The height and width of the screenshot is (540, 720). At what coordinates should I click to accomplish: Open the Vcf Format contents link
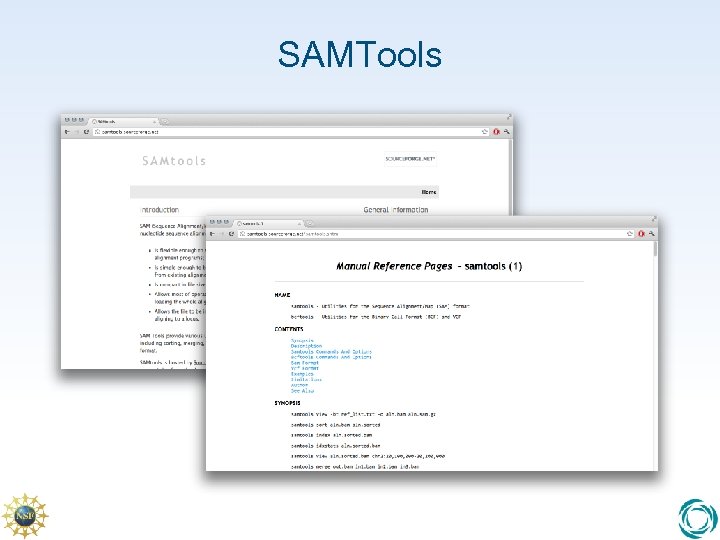[304, 368]
